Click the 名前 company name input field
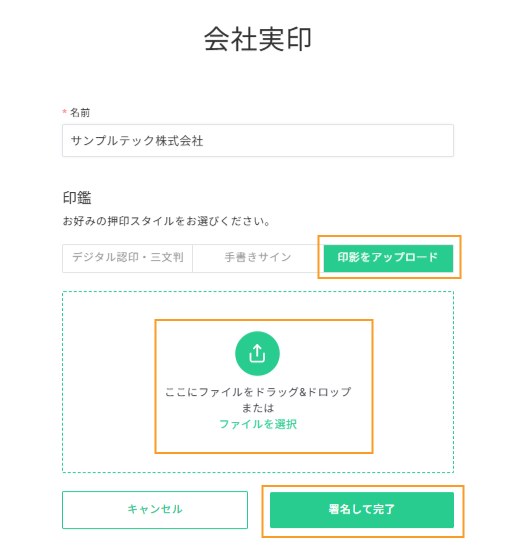The image size is (523, 549). 258,140
